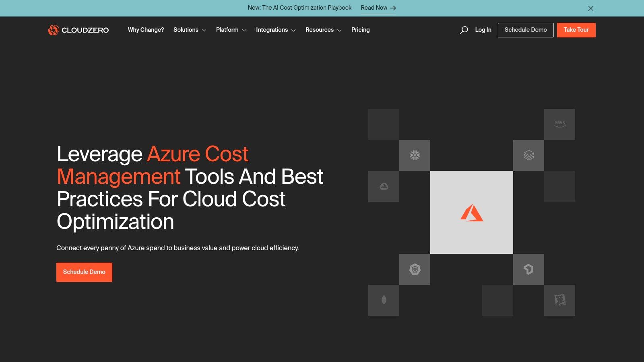Select the MongoDB leaf icon
Viewport: 644px width, 362px height.
[x=384, y=300]
